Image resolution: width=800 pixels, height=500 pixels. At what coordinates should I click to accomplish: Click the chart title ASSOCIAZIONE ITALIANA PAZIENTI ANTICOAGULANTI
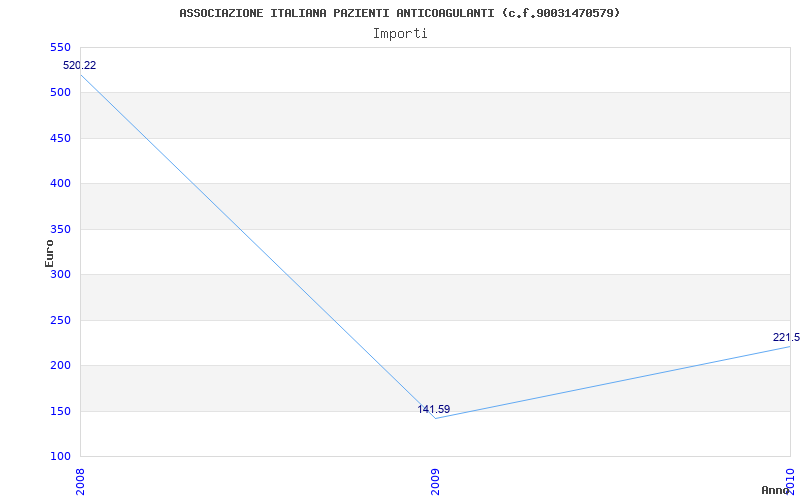pos(399,13)
